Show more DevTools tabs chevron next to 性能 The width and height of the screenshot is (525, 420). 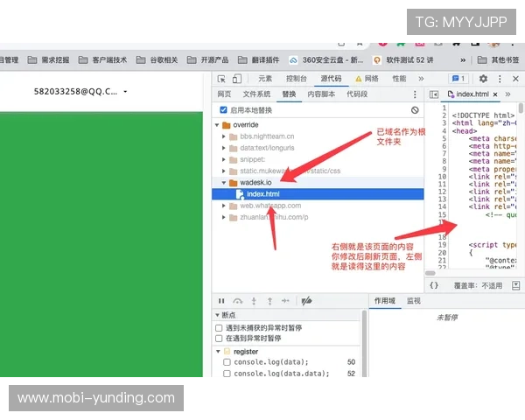pos(421,79)
